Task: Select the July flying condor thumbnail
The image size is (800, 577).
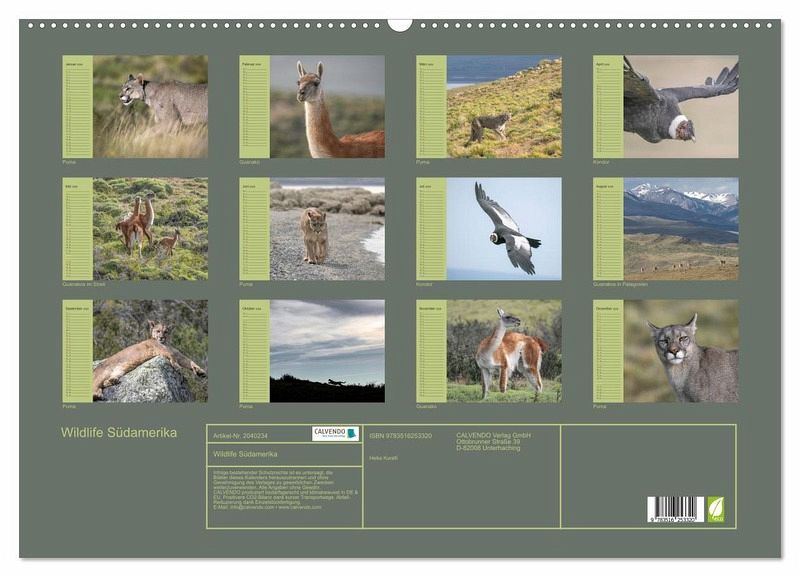Action: pos(504,229)
